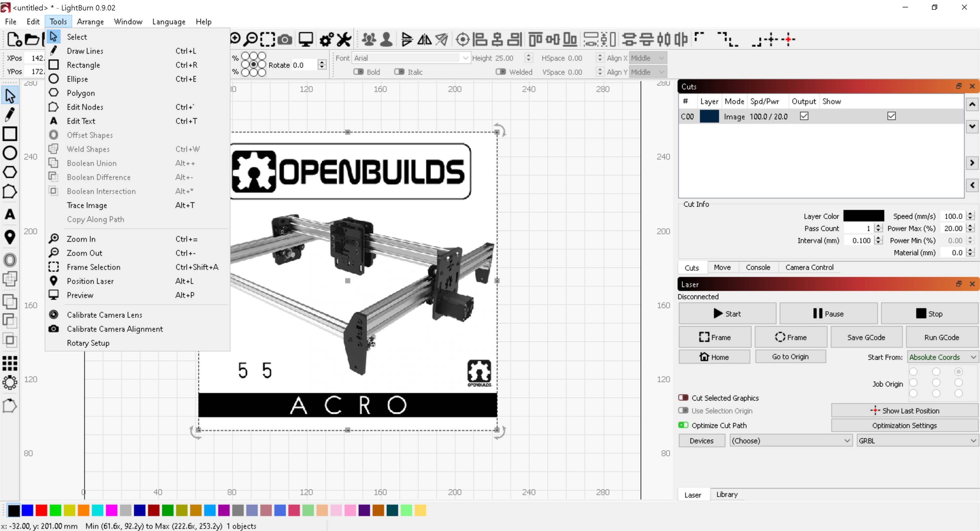The image size is (980, 531).
Task: Toggle the Italic font switch
Action: click(x=399, y=72)
